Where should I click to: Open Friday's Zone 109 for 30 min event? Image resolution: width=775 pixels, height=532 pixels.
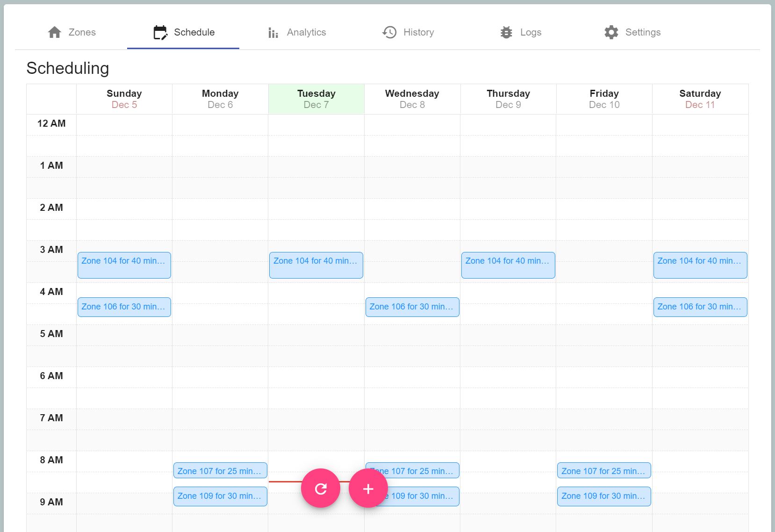(x=604, y=496)
